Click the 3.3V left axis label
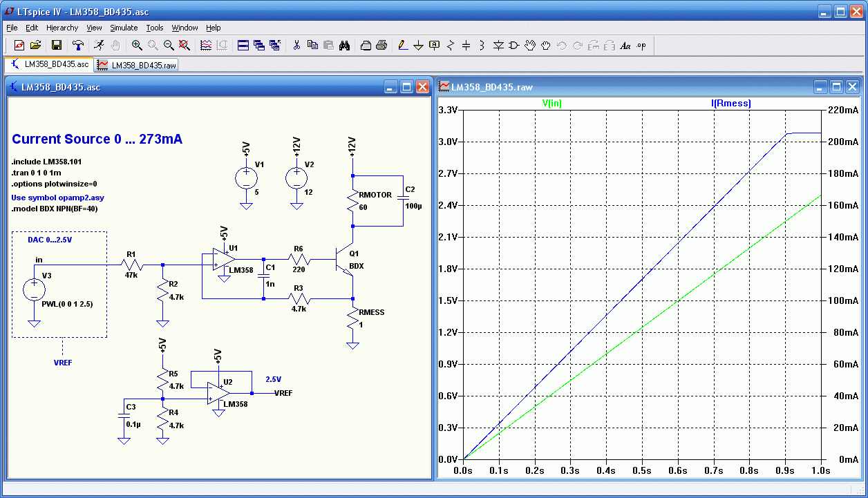868x498 pixels. [x=449, y=110]
